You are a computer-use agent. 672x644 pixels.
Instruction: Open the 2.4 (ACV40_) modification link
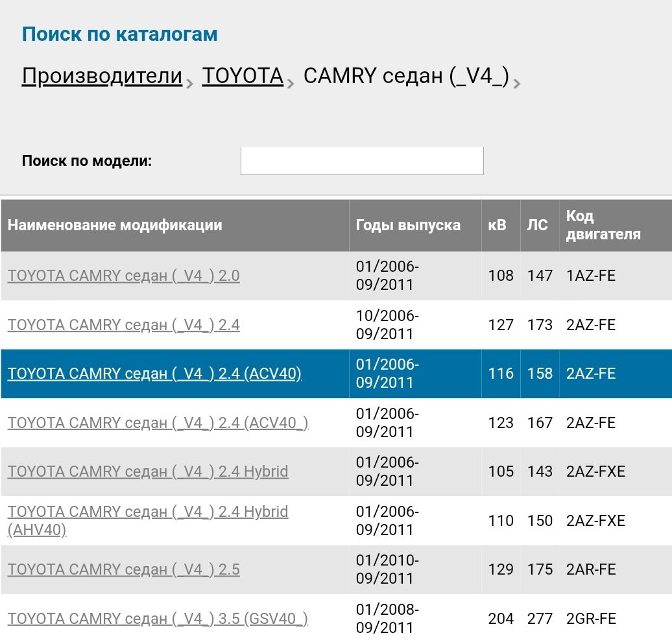click(x=158, y=423)
